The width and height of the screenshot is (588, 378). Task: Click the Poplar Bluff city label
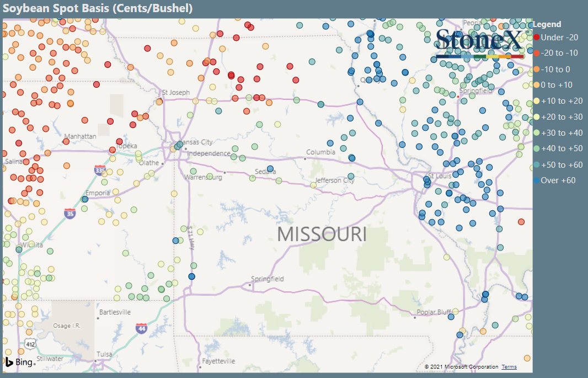click(x=434, y=312)
